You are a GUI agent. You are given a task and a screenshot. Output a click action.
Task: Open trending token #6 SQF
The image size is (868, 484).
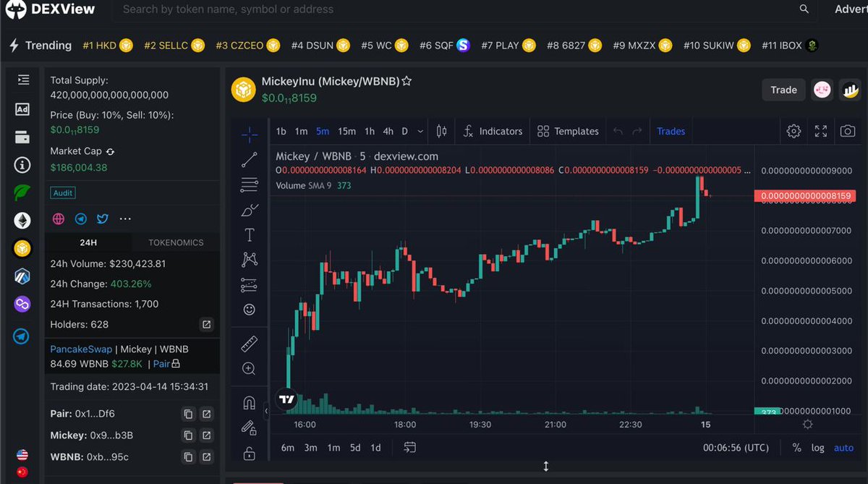coord(444,45)
